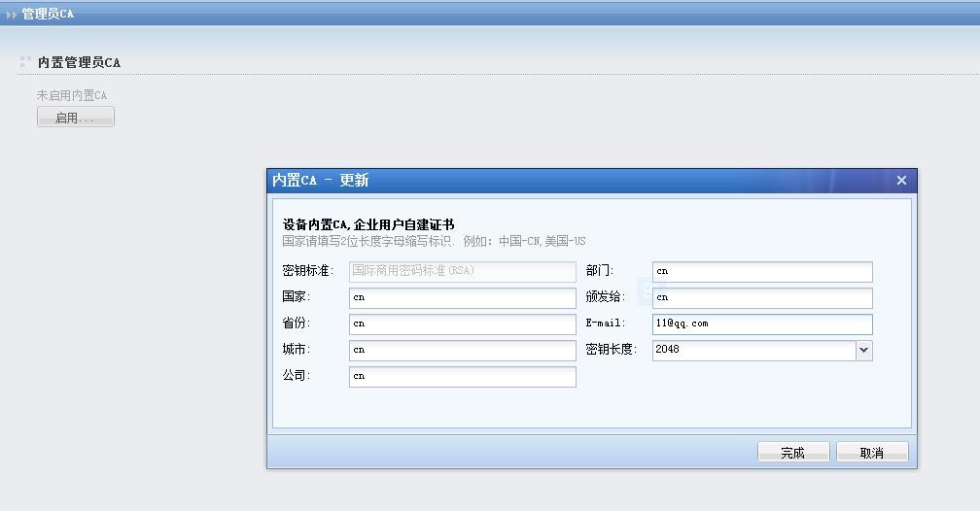Image resolution: width=980 pixels, height=511 pixels.
Task: Focus the 国家 input field
Action: click(x=462, y=297)
